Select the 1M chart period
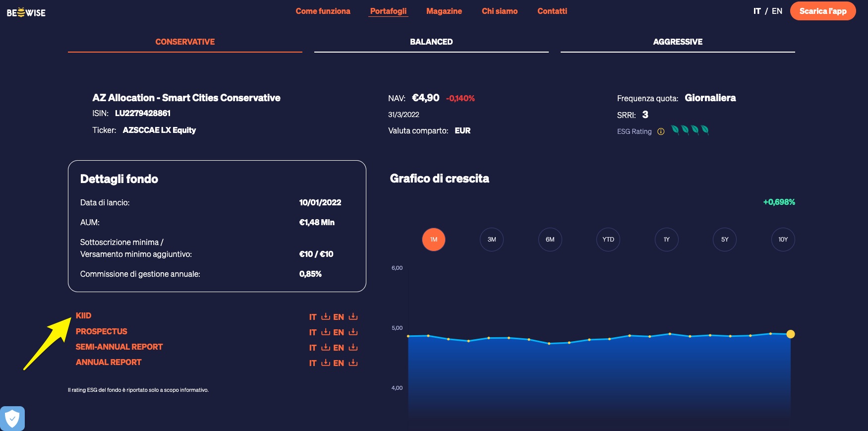The width and height of the screenshot is (868, 431). click(x=434, y=240)
